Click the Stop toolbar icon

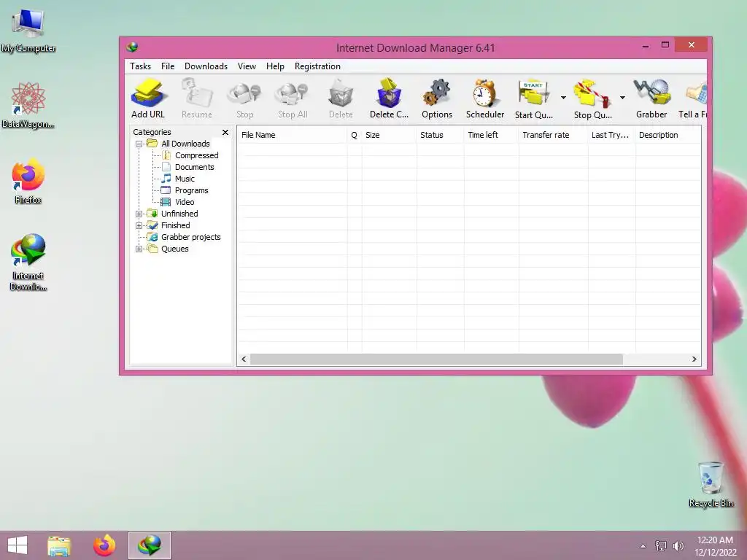244,99
